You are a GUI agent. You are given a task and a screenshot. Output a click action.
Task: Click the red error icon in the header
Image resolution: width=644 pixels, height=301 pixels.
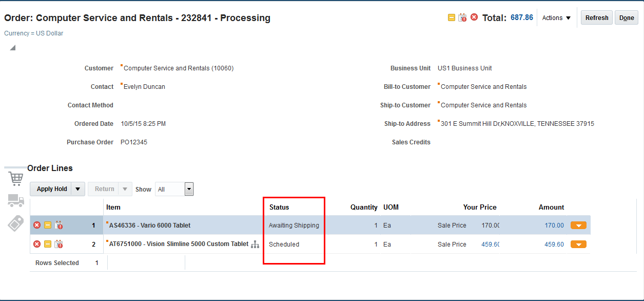474,17
